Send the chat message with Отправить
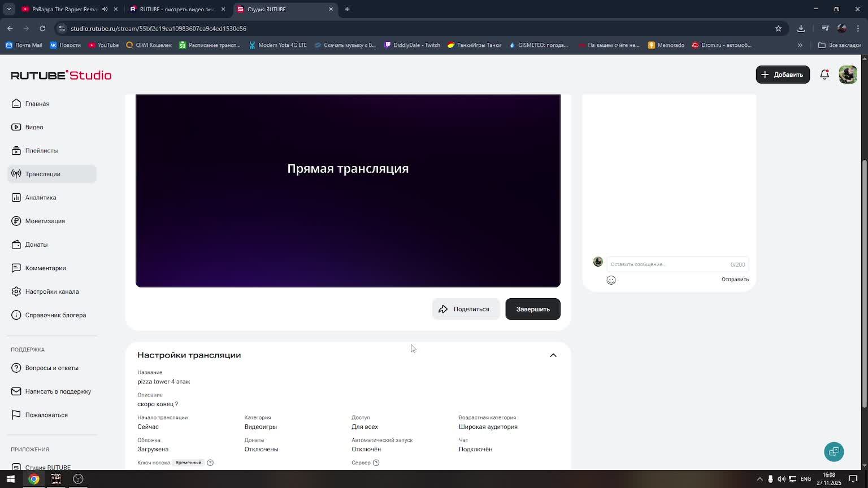Screen dimensions: 868x488 click(735, 280)
